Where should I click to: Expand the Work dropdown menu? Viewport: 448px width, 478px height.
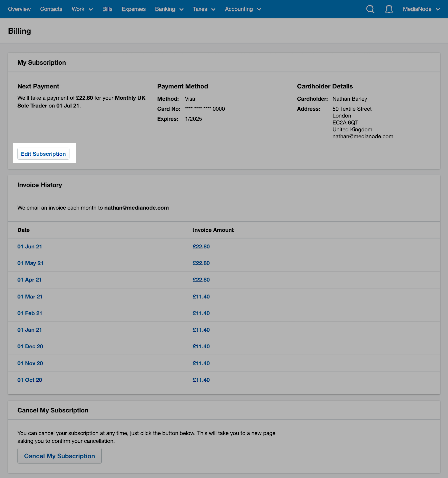coord(82,9)
